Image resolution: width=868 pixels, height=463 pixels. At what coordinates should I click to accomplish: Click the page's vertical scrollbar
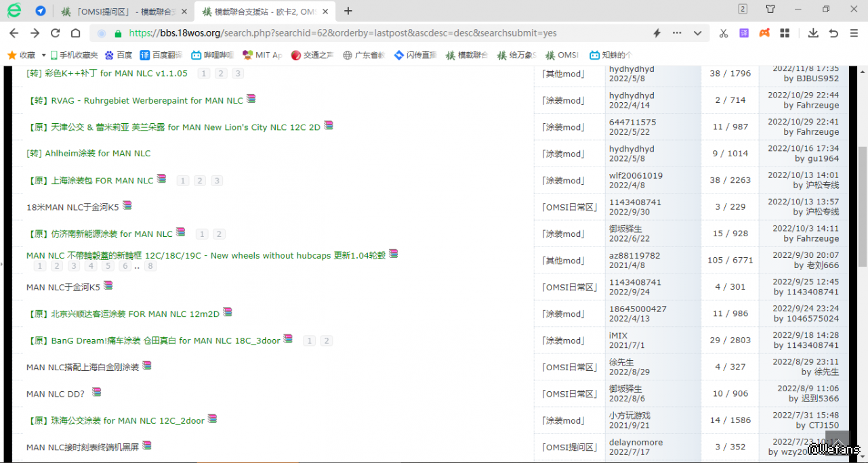[862, 203]
